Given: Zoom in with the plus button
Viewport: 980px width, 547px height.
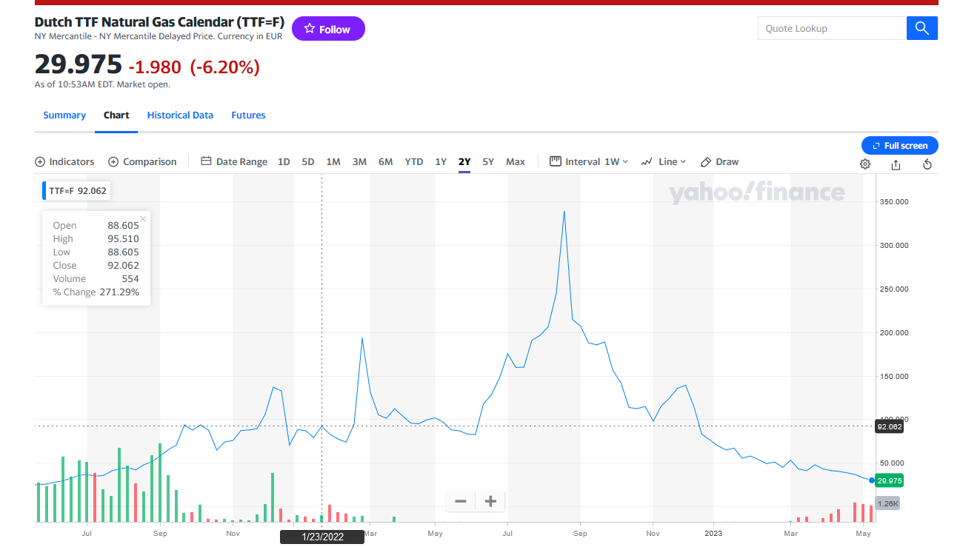Looking at the screenshot, I should click(490, 501).
